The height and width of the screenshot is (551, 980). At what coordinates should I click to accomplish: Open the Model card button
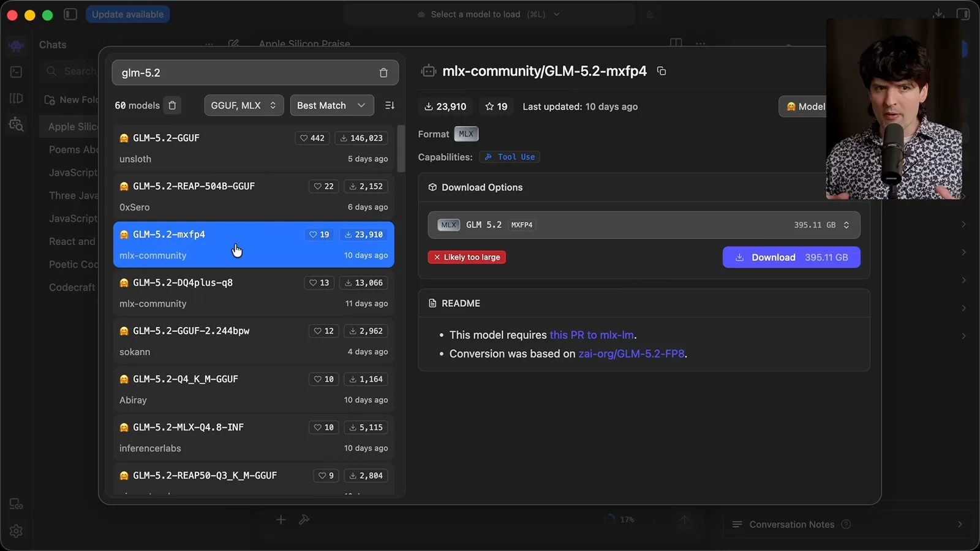tap(804, 107)
